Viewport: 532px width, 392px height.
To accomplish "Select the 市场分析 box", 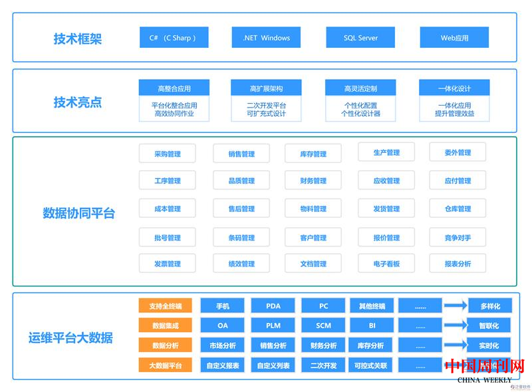I will 223,345.
